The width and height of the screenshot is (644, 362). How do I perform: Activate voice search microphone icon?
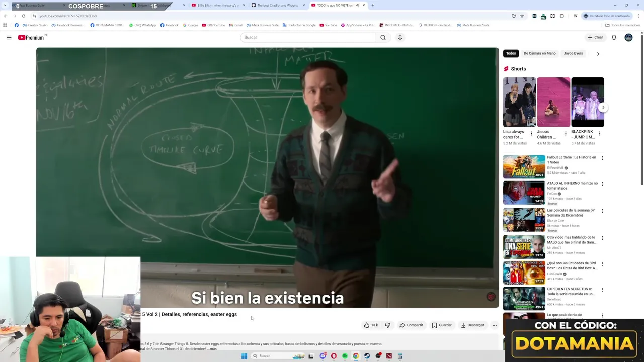point(400,37)
